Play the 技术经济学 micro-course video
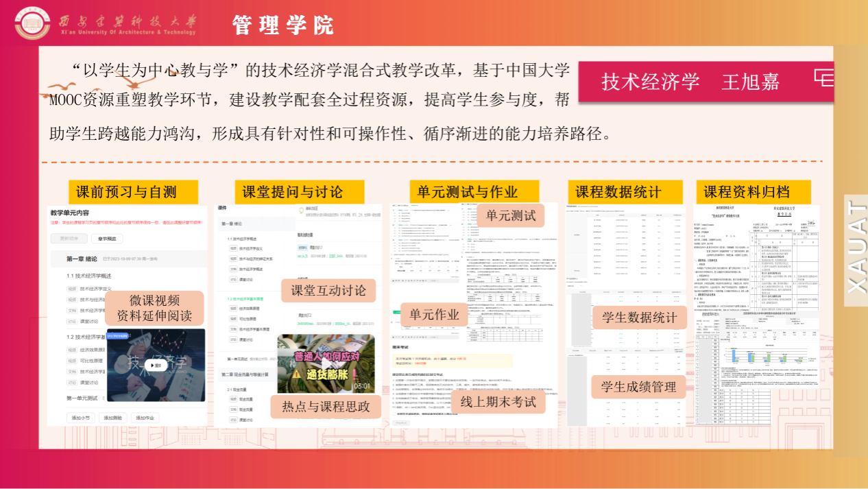This screenshot has height=489, width=868. [x=156, y=366]
